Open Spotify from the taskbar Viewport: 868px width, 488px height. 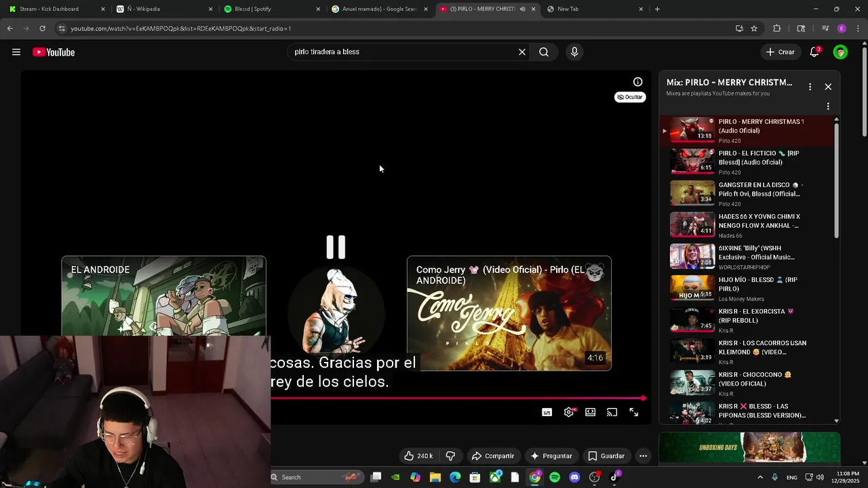555,477
